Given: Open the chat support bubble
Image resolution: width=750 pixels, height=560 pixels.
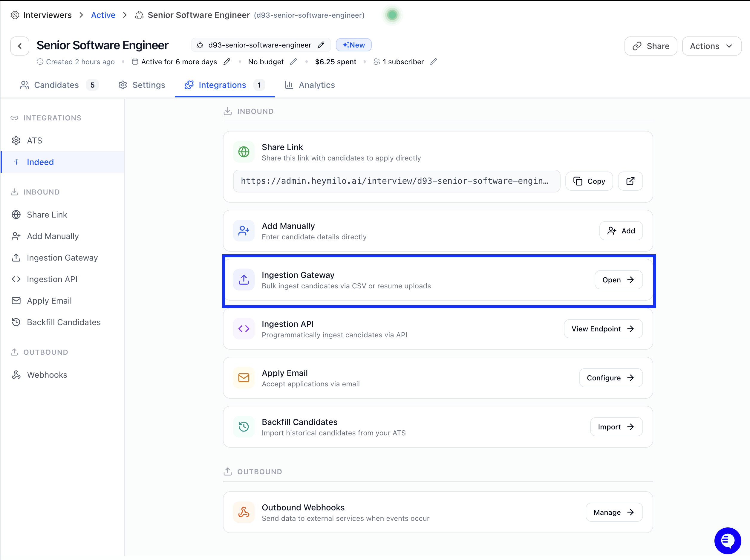Looking at the screenshot, I should coord(727,541).
